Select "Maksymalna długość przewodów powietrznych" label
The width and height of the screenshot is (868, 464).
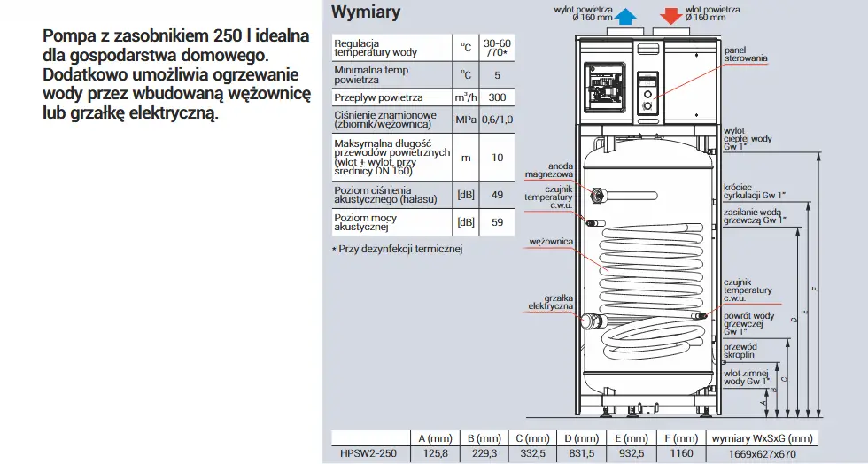[391, 158]
